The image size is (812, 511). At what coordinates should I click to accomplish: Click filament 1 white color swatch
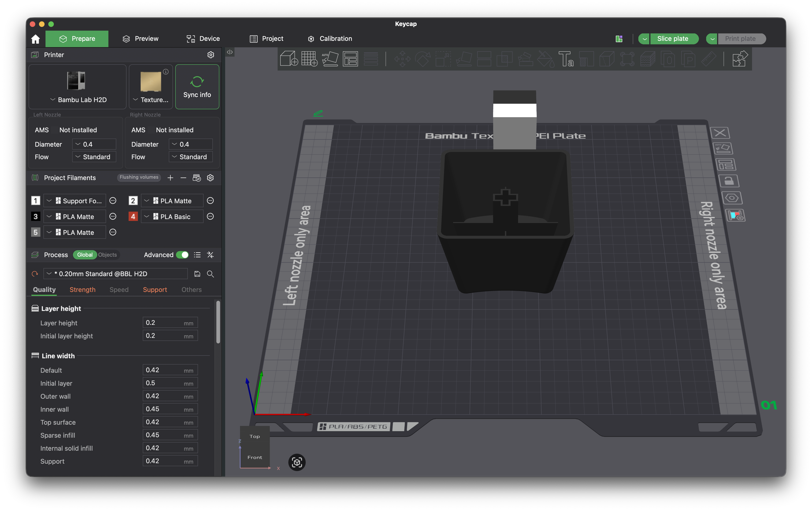[36, 201]
